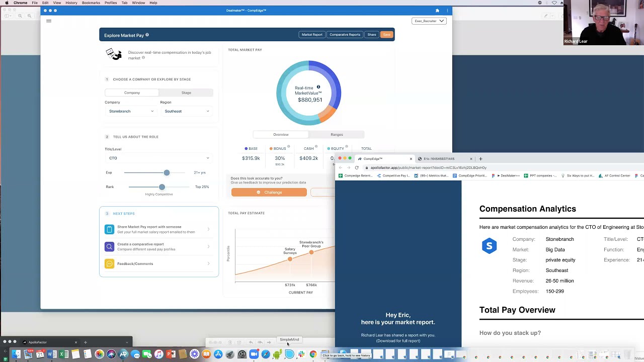644x362 pixels.
Task: Click the orange Challenge button
Action: click(269, 192)
